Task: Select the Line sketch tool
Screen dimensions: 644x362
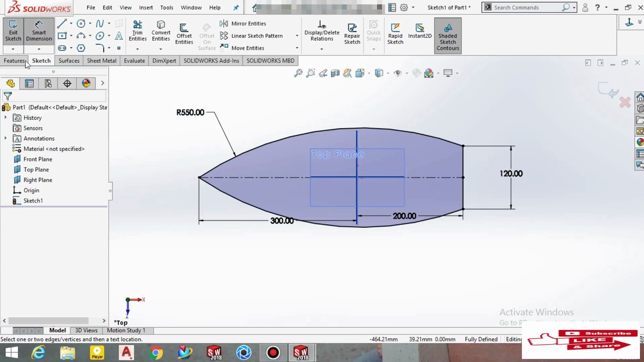Action: [62, 23]
